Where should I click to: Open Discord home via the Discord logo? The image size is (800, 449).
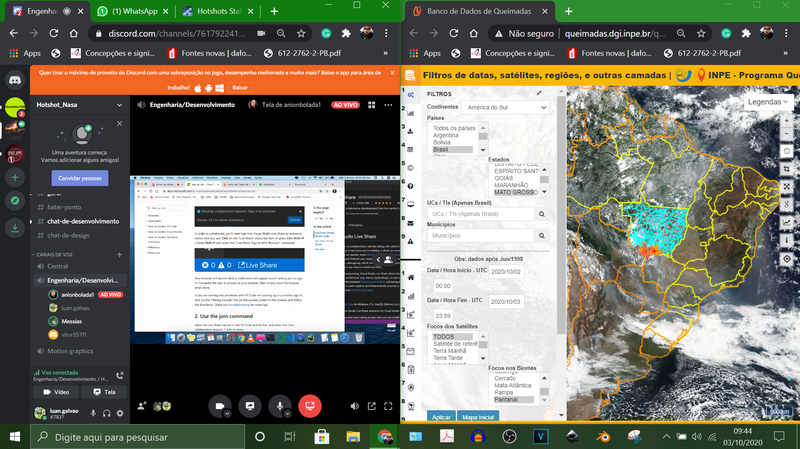coord(15,80)
